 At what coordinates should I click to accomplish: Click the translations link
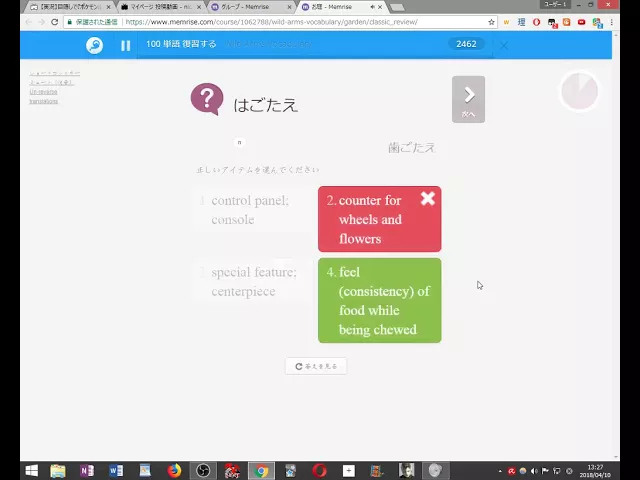(43, 101)
